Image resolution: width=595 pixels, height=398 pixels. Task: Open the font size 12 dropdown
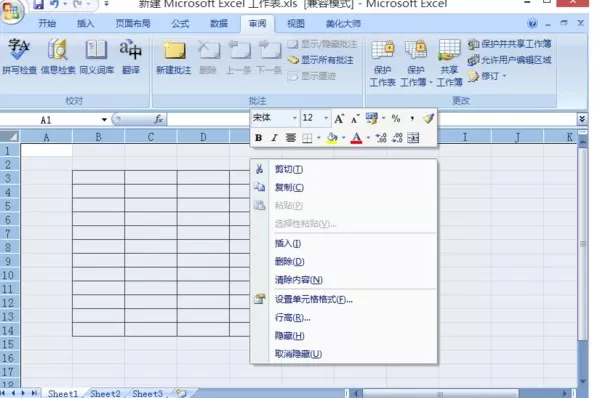click(x=326, y=118)
